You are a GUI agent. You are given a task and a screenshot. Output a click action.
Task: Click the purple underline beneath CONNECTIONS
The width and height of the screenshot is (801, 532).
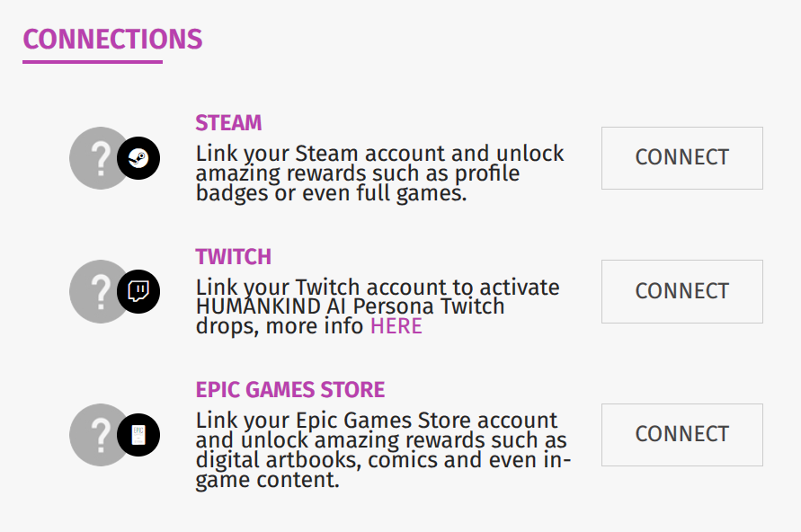point(93,62)
